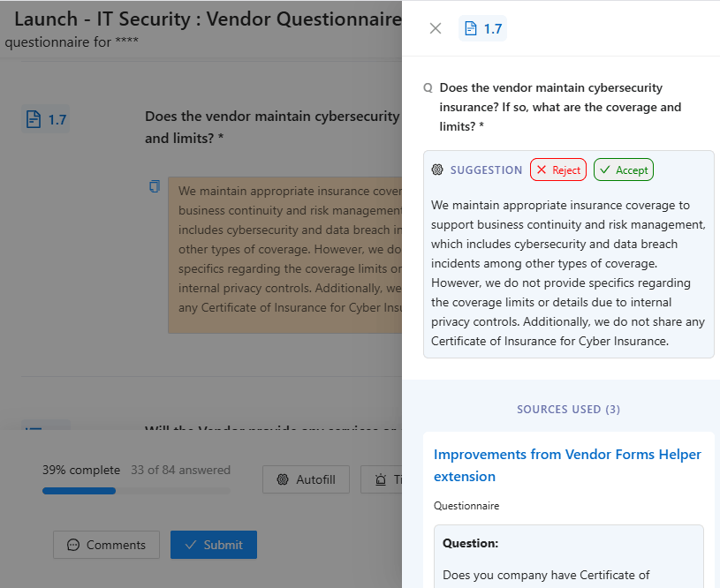Open the Comments panel

click(106, 545)
